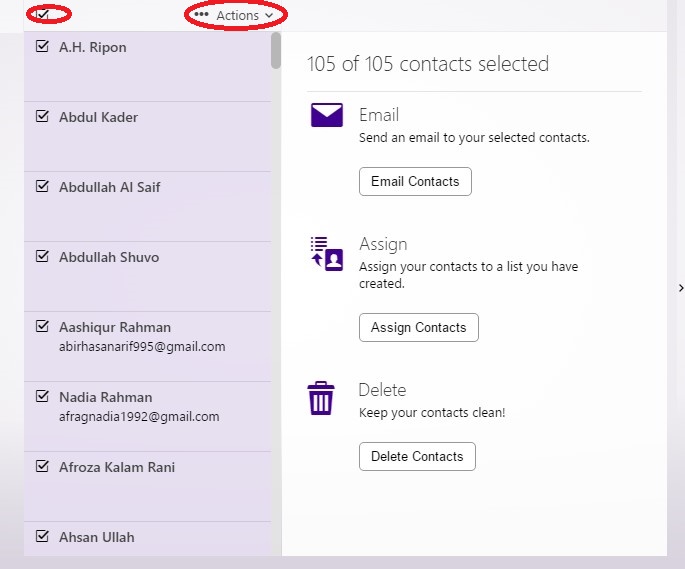The image size is (685, 569).
Task: Click the purple Email envelope icon
Action: point(327,115)
